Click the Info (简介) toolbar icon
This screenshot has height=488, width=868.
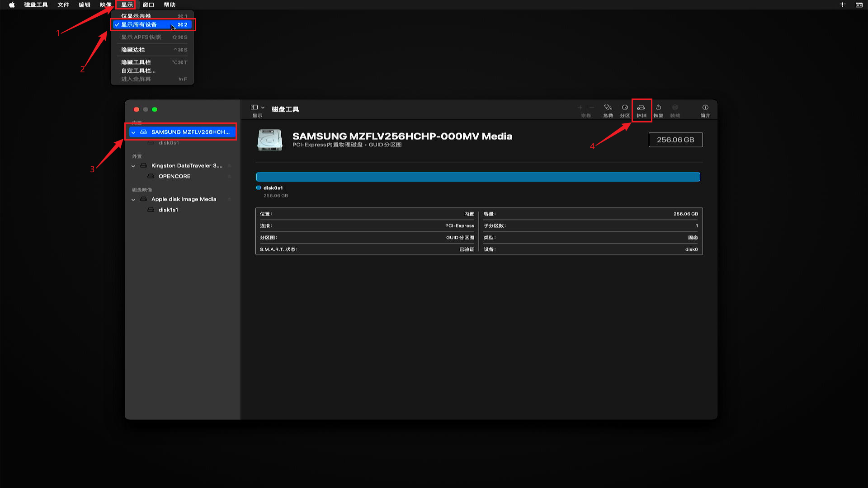705,108
